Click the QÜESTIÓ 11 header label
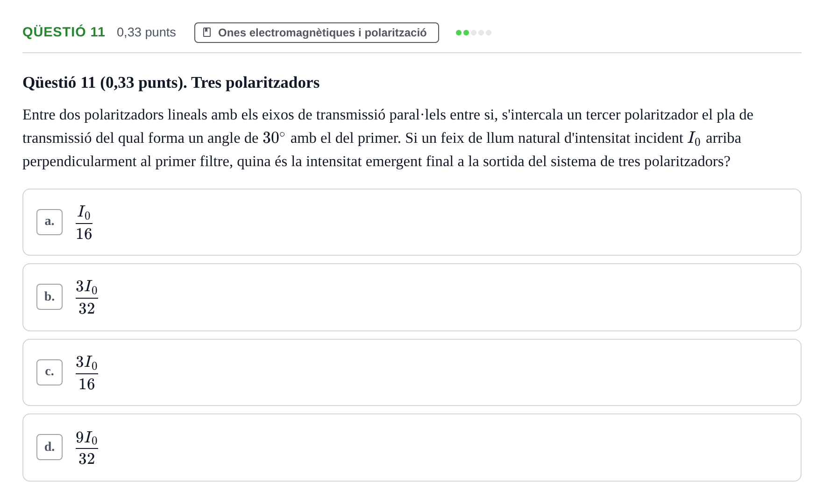 tap(64, 32)
